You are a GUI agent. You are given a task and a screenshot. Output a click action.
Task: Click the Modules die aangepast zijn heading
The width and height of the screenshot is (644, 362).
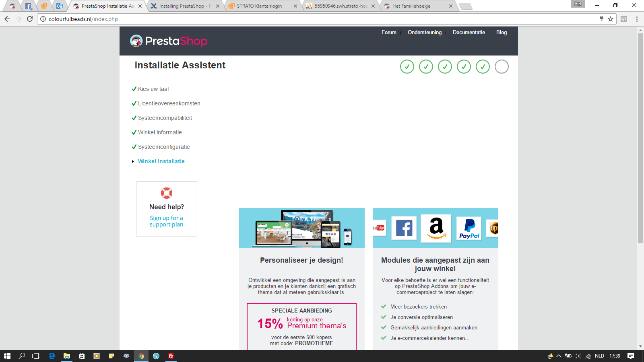[x=435, y=264]
